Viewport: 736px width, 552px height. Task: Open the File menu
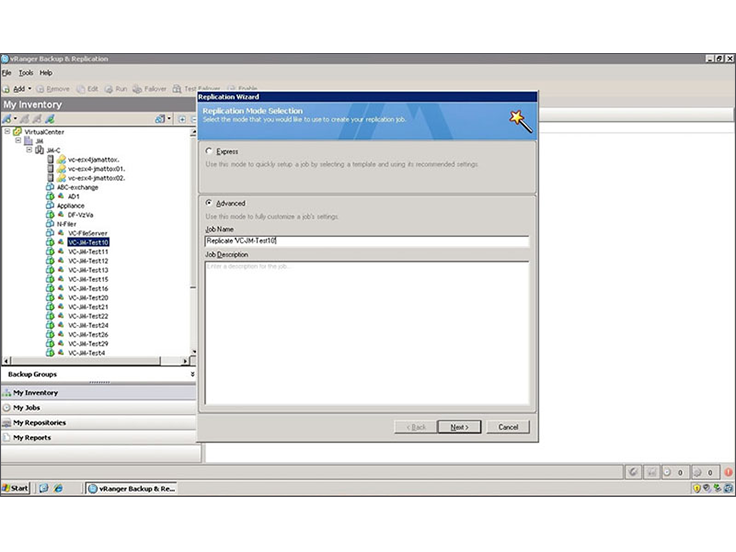(7, 73)
